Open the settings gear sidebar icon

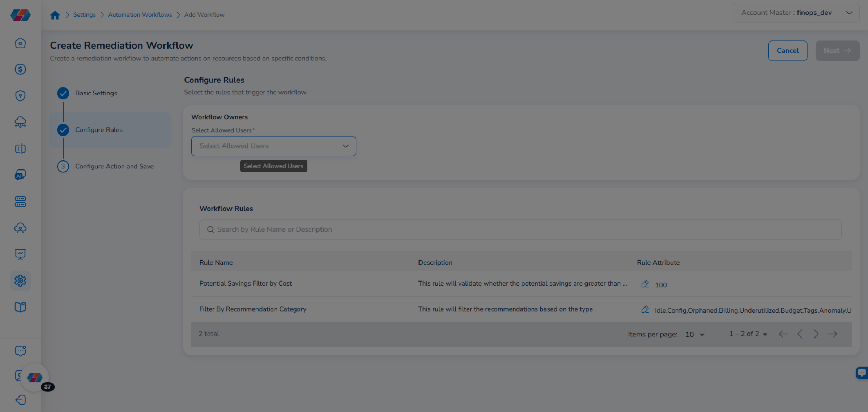coord(20,280)
